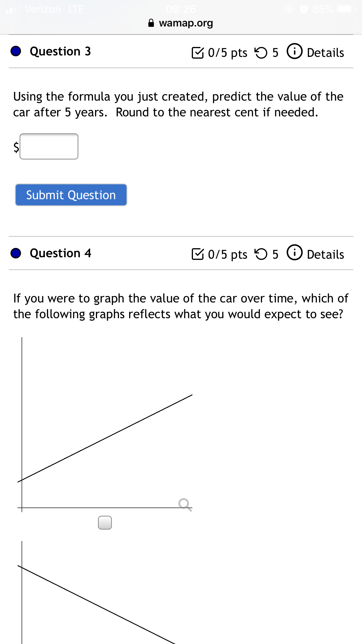Tap the wamap.org address bar
Screen dimensions: 362x644
[x=181, y=23]
